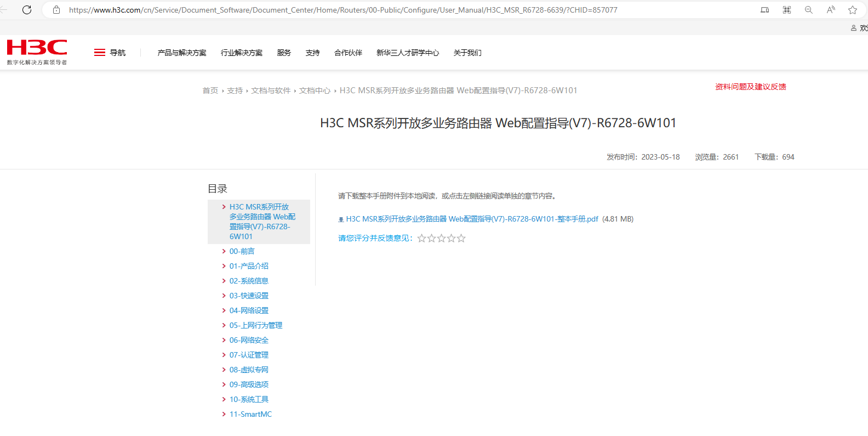The height and width of the screenshot is (436, 868).
Task: Start Read Aloud with the A-sound icon
Action: [x=831, y=10]
